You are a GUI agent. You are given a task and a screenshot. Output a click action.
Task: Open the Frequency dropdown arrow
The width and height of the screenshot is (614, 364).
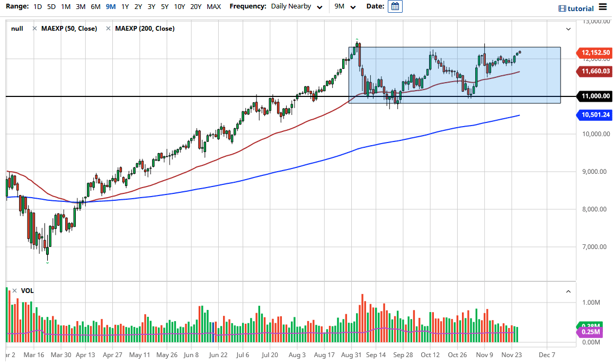[319, 6]
